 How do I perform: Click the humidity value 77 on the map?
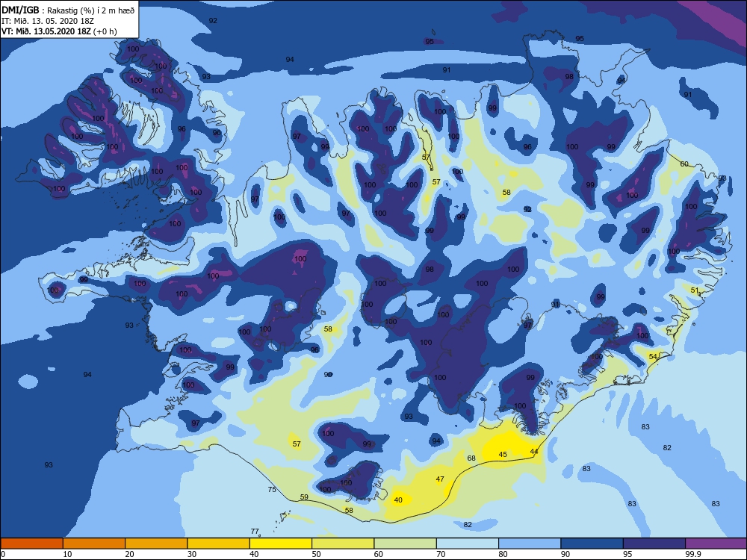click(x=255, y=532)
